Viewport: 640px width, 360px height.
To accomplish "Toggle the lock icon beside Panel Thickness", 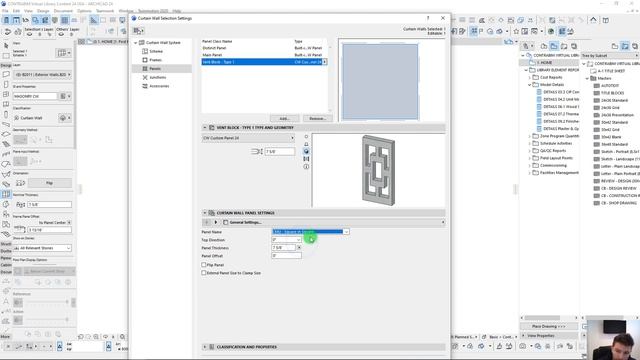I will (299, 248).
